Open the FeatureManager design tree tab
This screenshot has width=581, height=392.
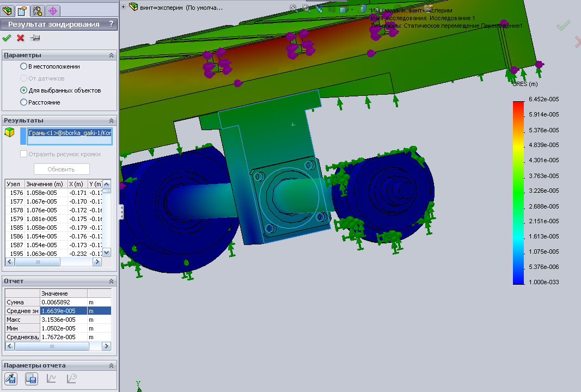click(x=7, y=11)
